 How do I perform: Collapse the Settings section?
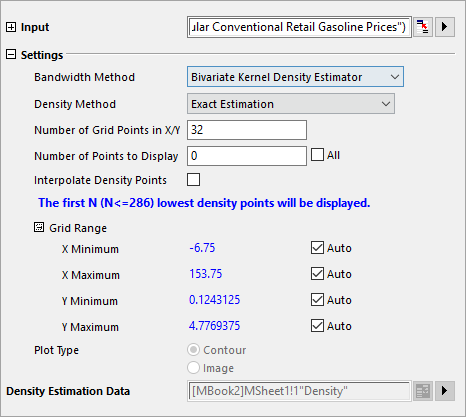click(11, 54)
